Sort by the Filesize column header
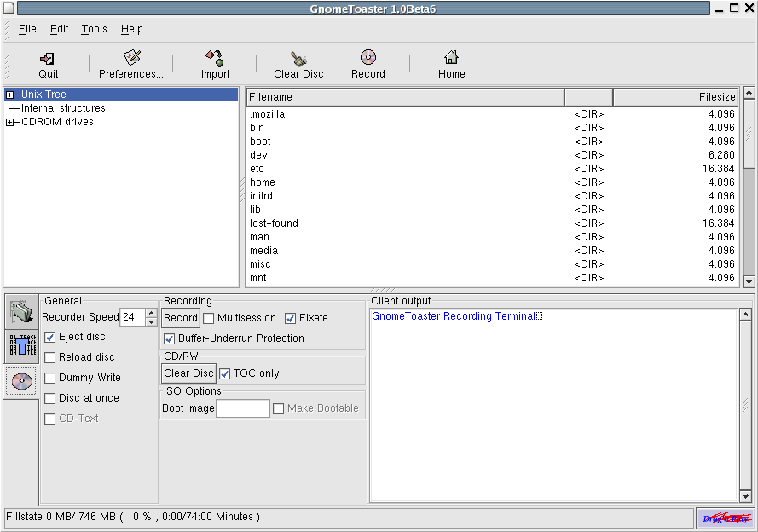Viewport: 758px width, 532px height. [676, 97]
